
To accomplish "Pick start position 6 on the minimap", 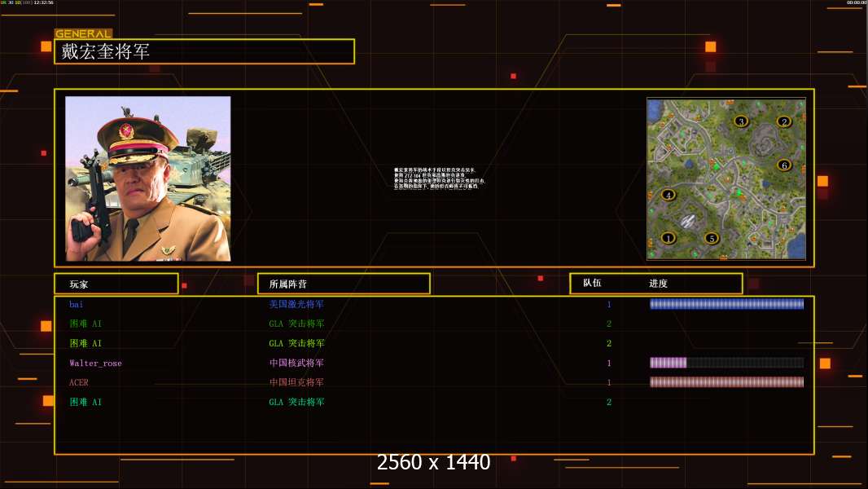I will pyautogui.click(x=784, y=165).
